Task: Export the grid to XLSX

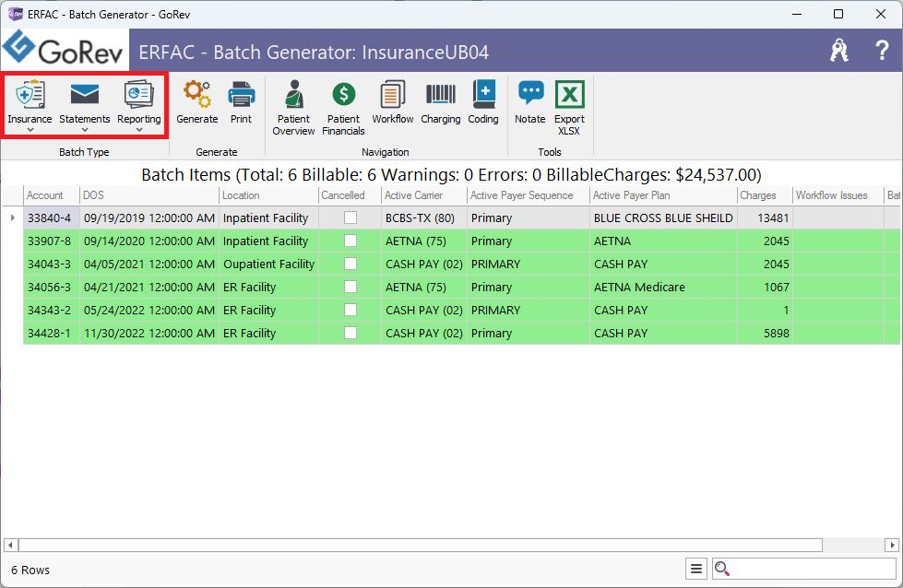Action: pyautogui.click(x=569, y=108)
